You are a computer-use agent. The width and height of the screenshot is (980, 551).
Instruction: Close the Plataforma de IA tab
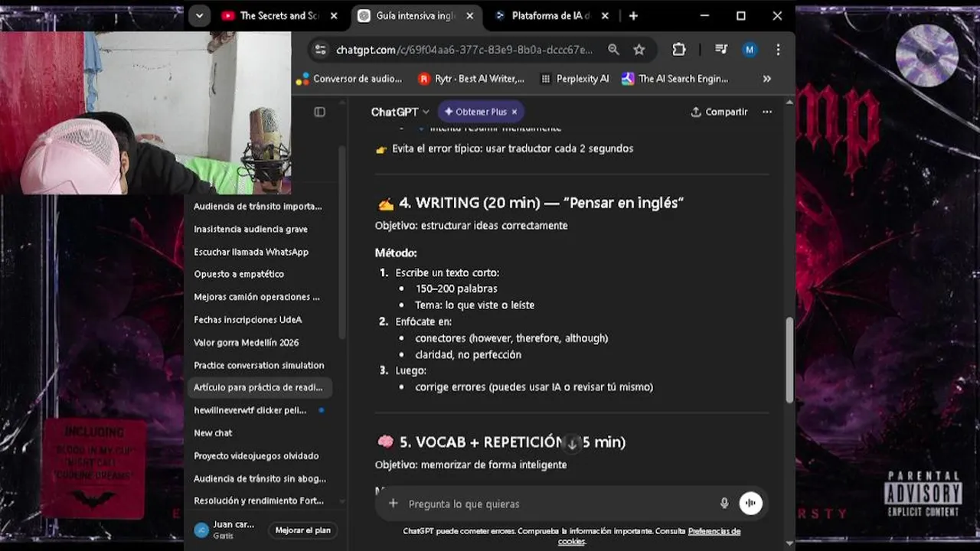605,15
